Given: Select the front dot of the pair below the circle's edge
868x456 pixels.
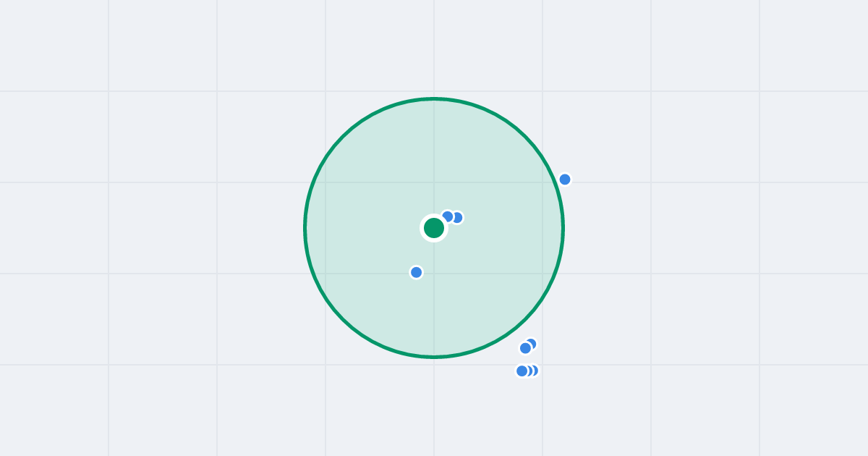Looking at the screenshot, I should click(x=526, y=348).
